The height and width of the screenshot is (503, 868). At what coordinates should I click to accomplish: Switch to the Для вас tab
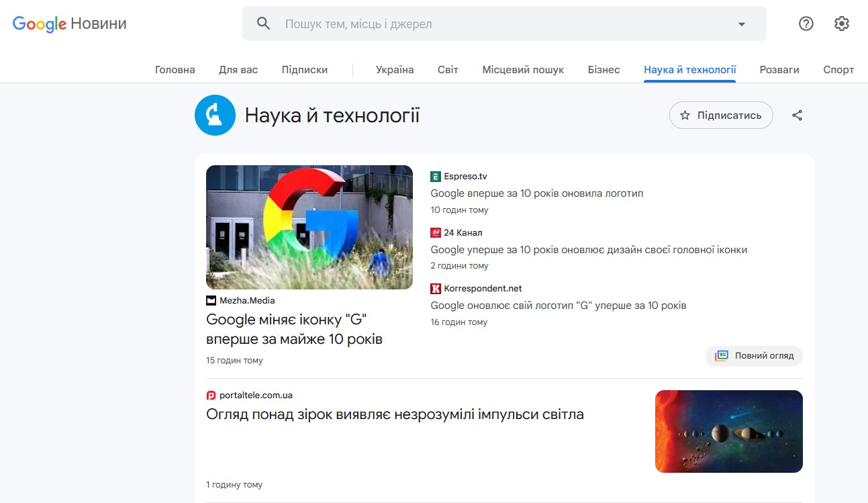pos(238,70)
